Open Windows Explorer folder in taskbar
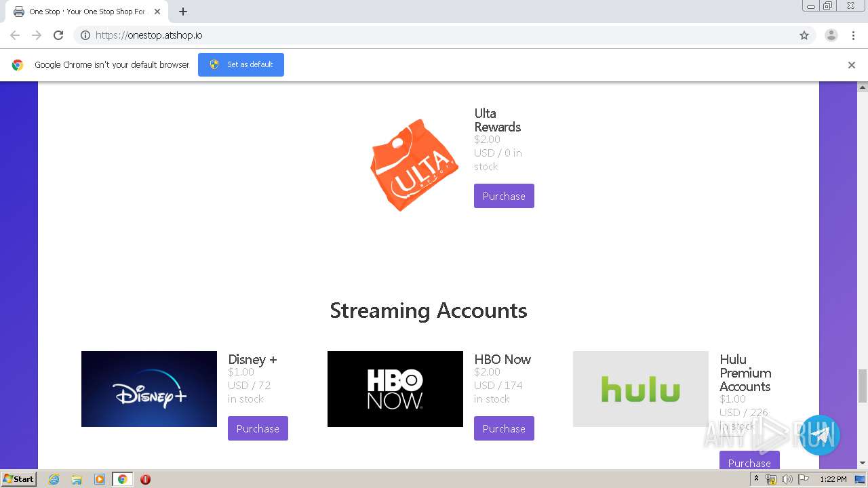Image resolution: width=868 pixels, height=488 pixels. (x=77, y=479)
